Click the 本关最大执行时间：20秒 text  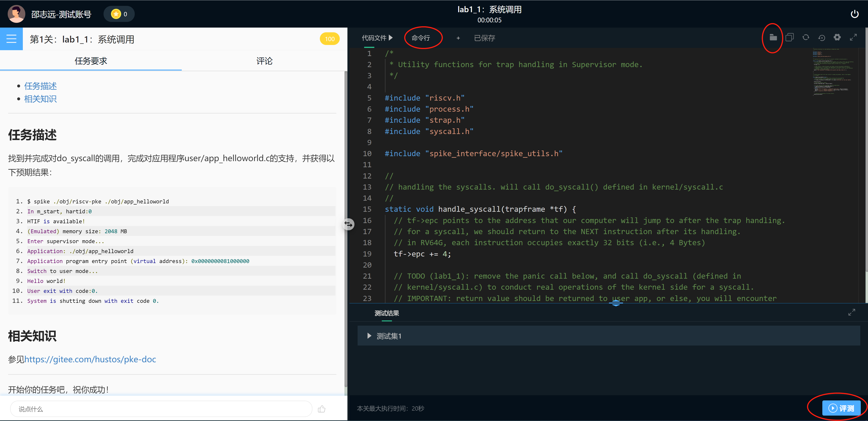point(390,409)
